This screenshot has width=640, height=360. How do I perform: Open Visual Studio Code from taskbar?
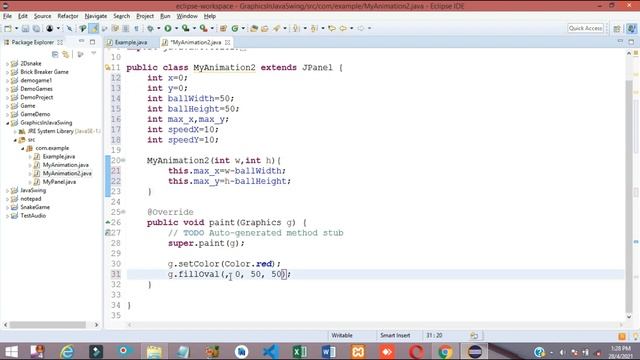pos(271,351)
